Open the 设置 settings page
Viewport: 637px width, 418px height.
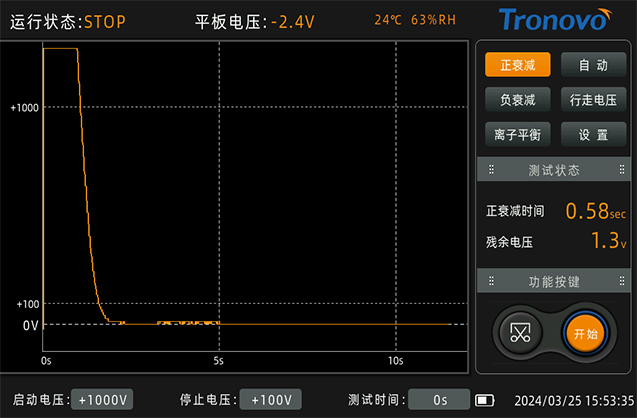tap(593, 134)
